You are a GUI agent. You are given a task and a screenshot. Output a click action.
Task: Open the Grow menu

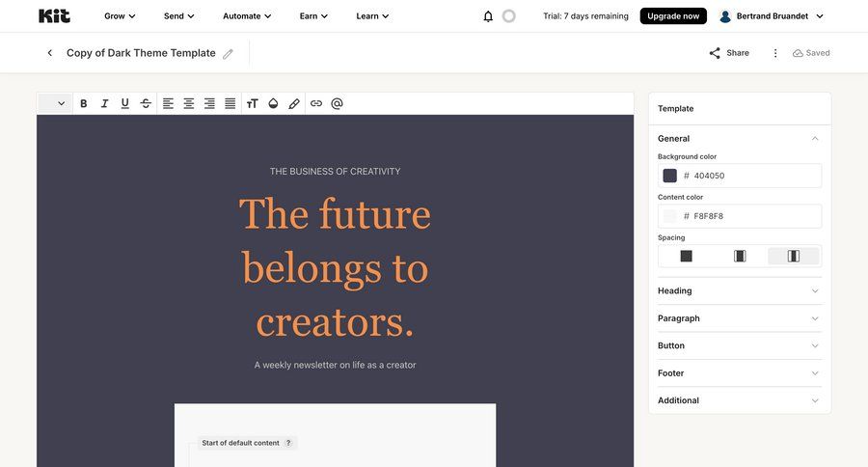pos(120,16)
